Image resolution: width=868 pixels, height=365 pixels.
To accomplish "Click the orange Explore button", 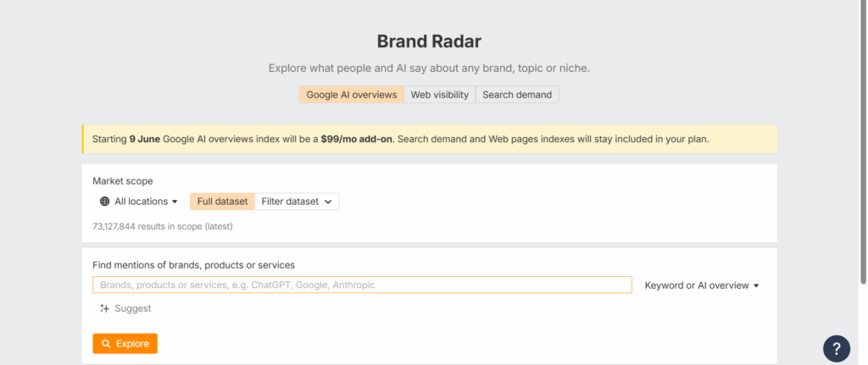I will [x=125, y=344].
